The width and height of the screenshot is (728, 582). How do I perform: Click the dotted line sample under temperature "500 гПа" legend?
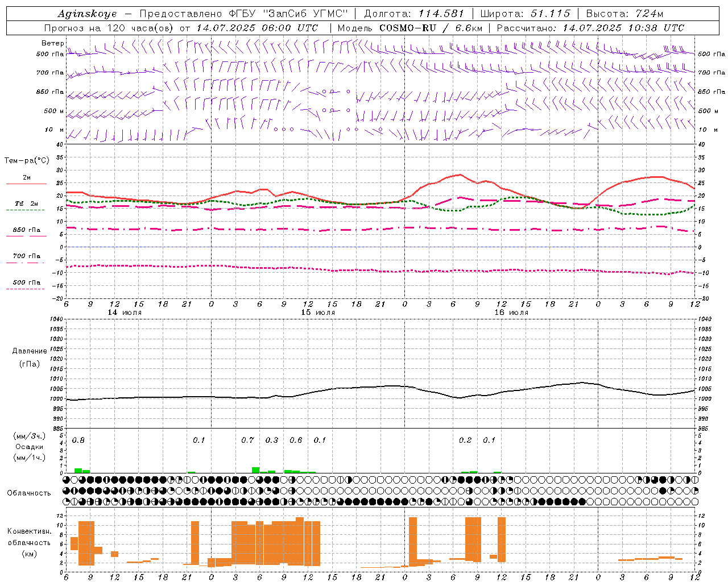(25, 289)
